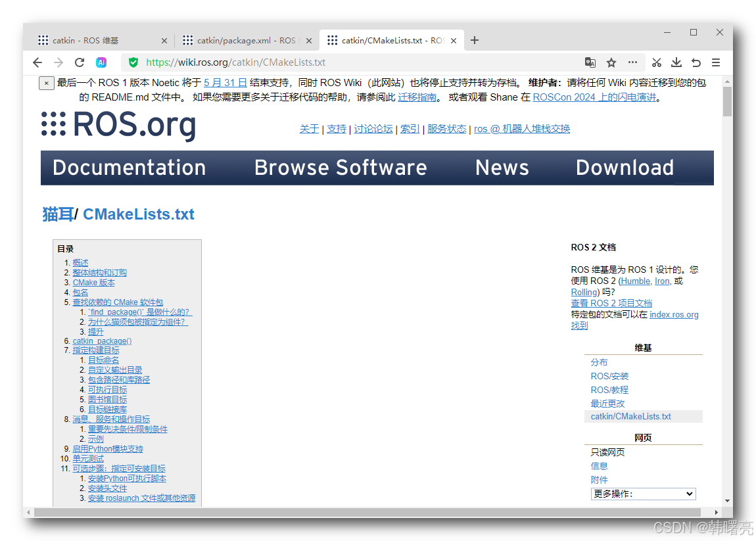
Task: Open the scissors screenshot tool
Action: (656, 62)
